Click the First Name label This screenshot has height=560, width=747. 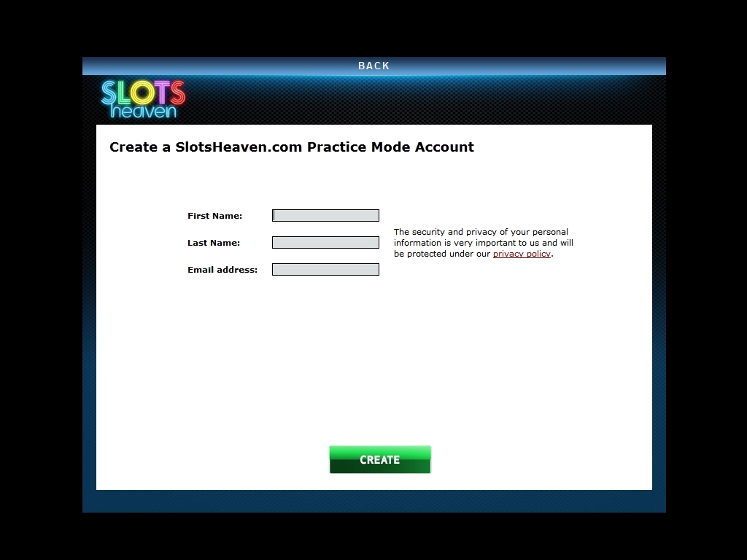(x=215, y=216)
